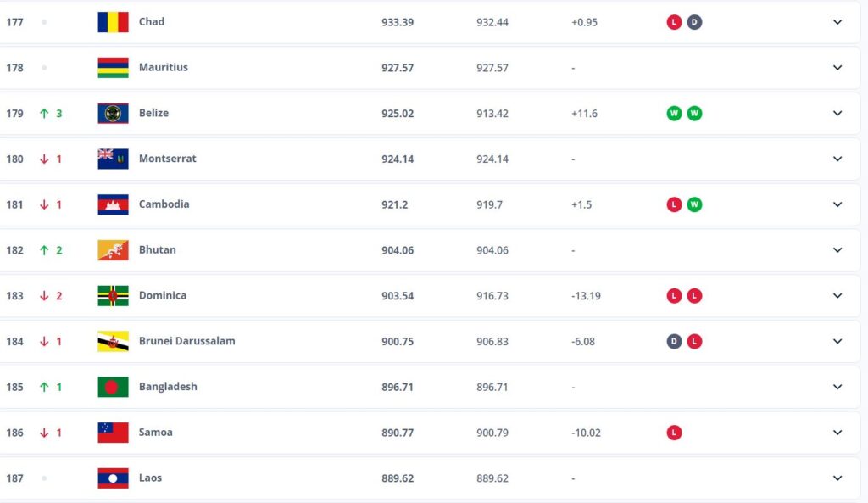Expand the Chad row details
The height and width of the screenshot is (503, 868).
pyautogui.click(x=837, y=22)
